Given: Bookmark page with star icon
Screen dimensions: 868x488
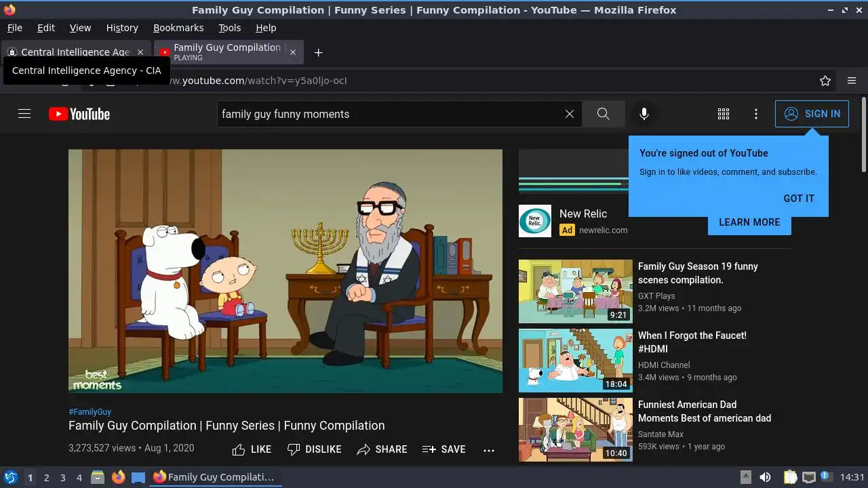Looking at the screenshot, I should point(825,81).
